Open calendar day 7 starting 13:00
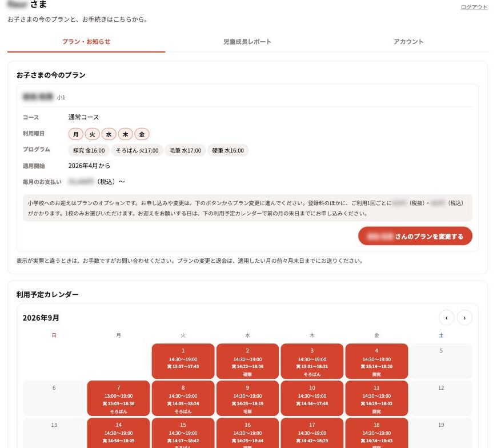497x448 pixels. pyautogui.click(x=118, y=398)
